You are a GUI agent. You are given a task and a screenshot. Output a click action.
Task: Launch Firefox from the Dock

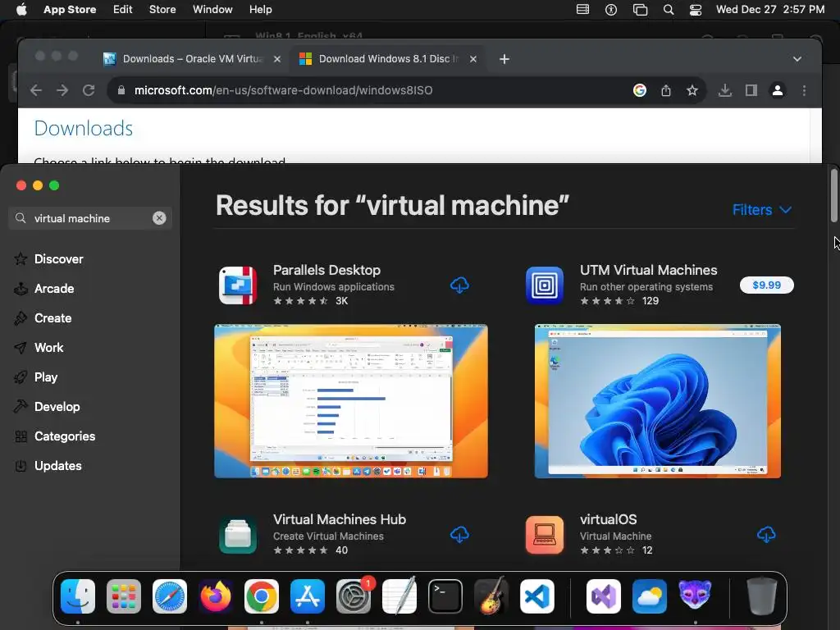click(x=216, y=596)
